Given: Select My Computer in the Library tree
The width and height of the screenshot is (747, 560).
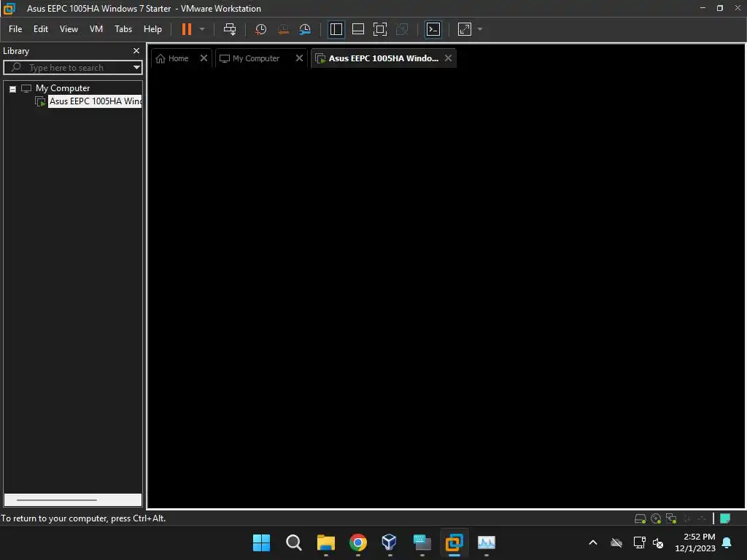Looking at the screenshot, I should (x=63, y=88).
